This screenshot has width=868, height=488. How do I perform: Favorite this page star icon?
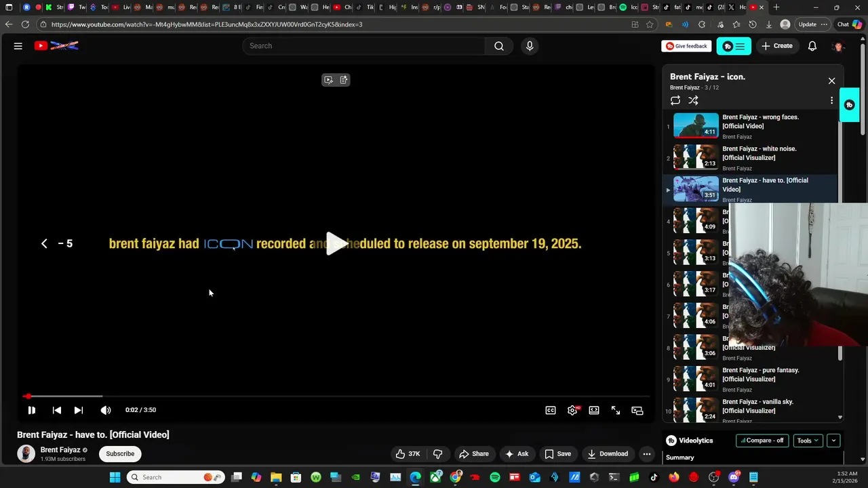click(x=650, y=24)
